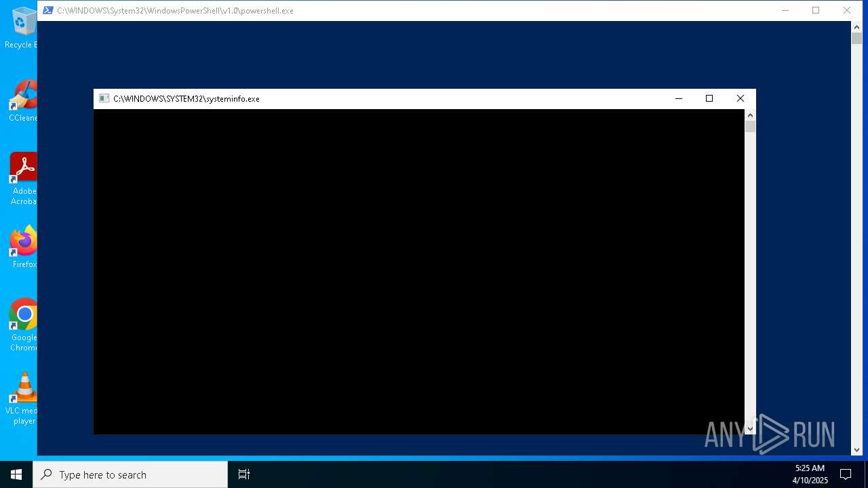Click the powershell.exe title bar path
868x488 pixels.
point(175,11)
